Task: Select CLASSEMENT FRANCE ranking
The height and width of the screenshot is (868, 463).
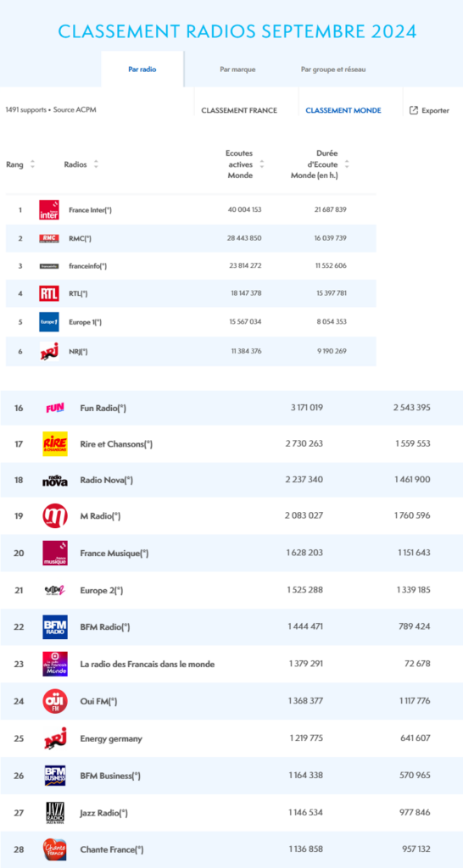Action: (239, 110)
